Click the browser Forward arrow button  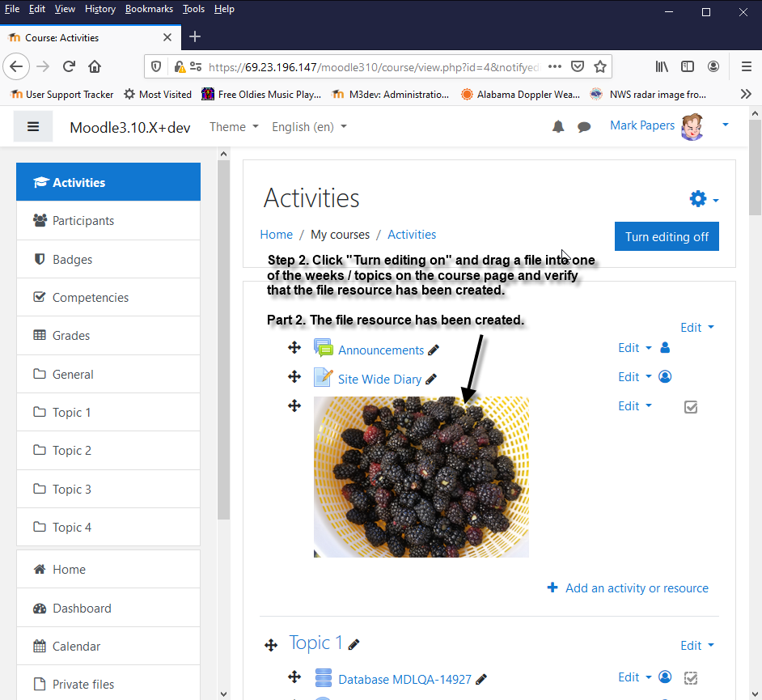point(43,66)
